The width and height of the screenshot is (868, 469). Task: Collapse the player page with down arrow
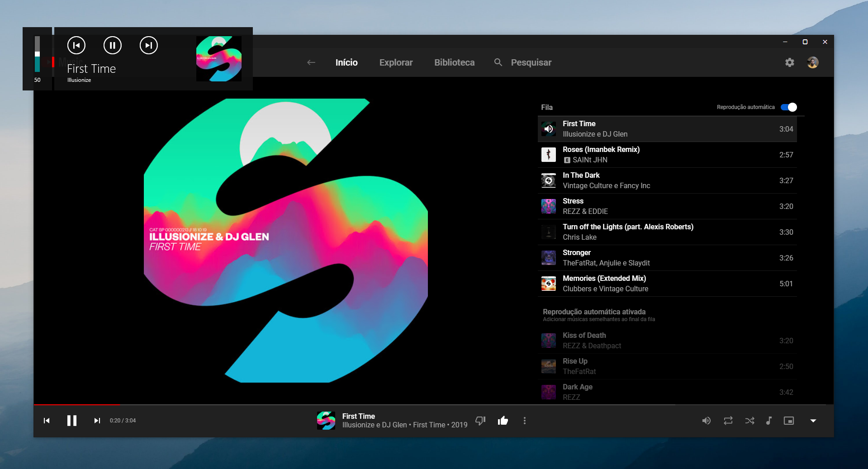tap(813, 421)
